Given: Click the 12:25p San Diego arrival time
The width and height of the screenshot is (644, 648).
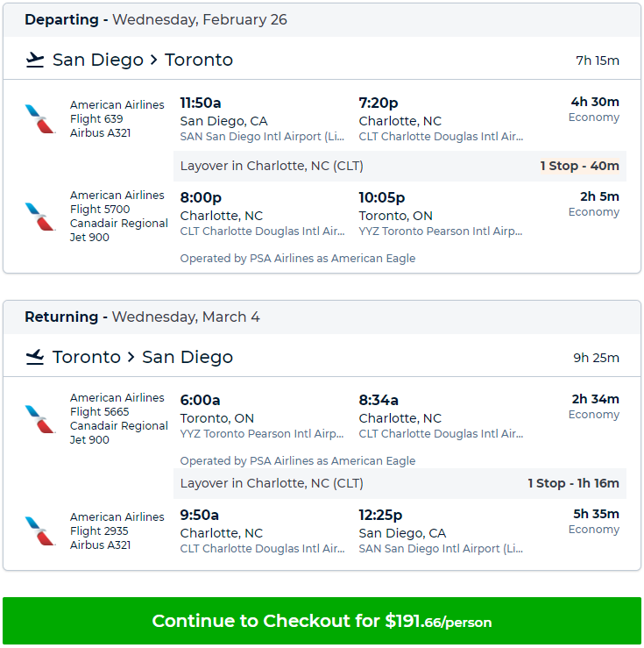Looking at the screenshot, I should click(380, 515).
